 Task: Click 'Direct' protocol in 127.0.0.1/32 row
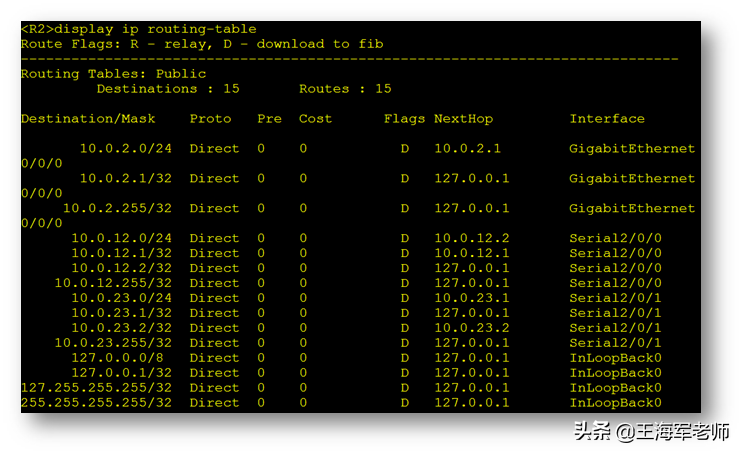coord(214,373)
